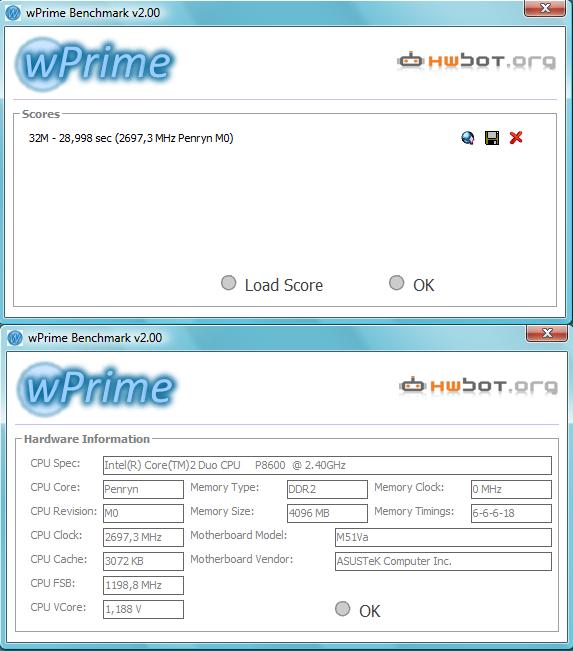573x651 pixels.
Task: Click the CPU Cache field showing 3072 KB
Action: pos(143,561)
